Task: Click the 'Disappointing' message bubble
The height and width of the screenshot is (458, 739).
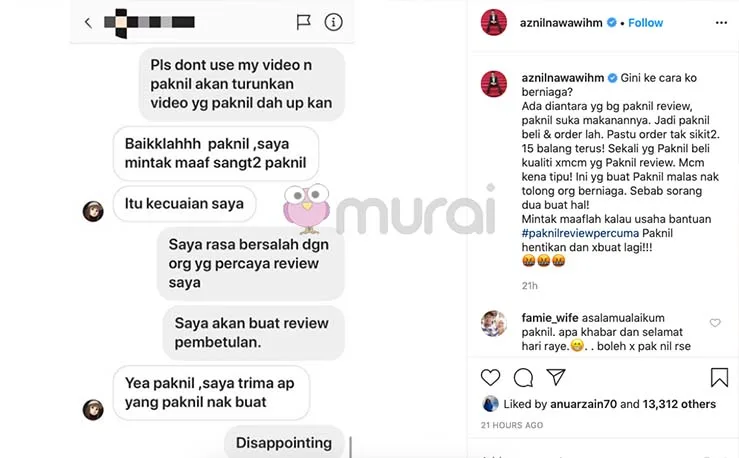Action: point(284,443)
